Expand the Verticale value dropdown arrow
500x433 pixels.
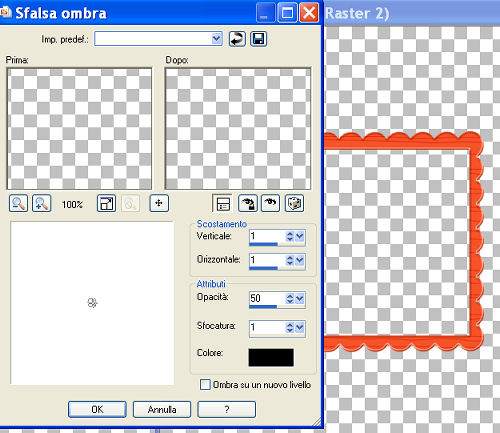tap(300, 236)
